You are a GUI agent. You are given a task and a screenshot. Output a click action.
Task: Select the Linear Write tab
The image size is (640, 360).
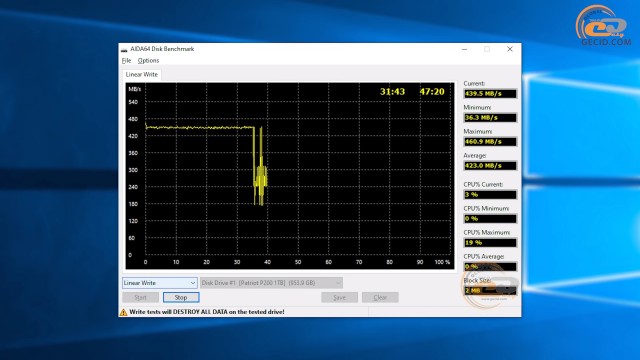click(x=142, y=74)
